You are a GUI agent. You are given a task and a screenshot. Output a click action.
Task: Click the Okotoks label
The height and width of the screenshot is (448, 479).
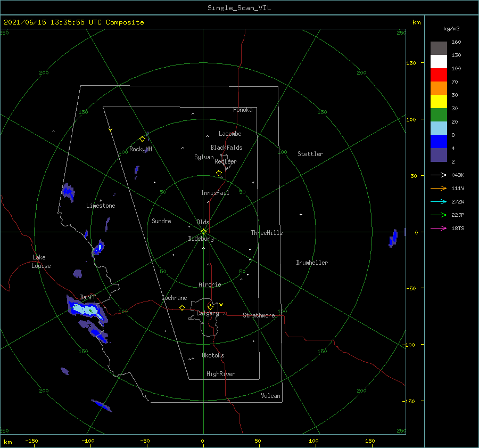click(213, 355)
